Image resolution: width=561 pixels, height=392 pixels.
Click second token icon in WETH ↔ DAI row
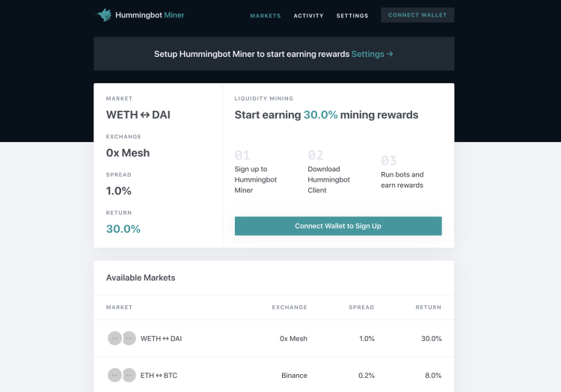coord(129,338)
